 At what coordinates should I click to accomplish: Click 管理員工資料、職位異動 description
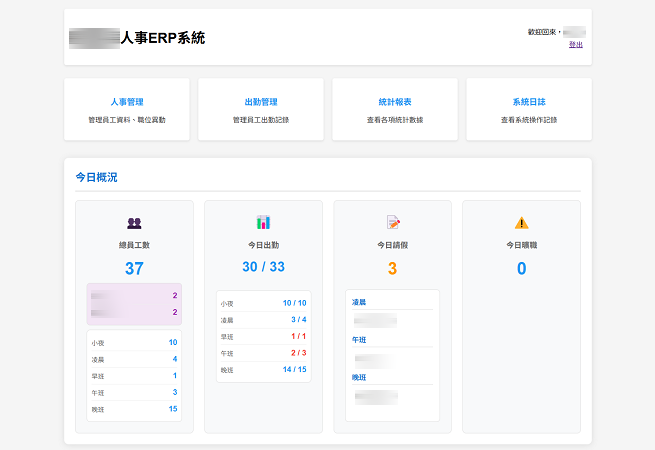(x=127, y=120)
